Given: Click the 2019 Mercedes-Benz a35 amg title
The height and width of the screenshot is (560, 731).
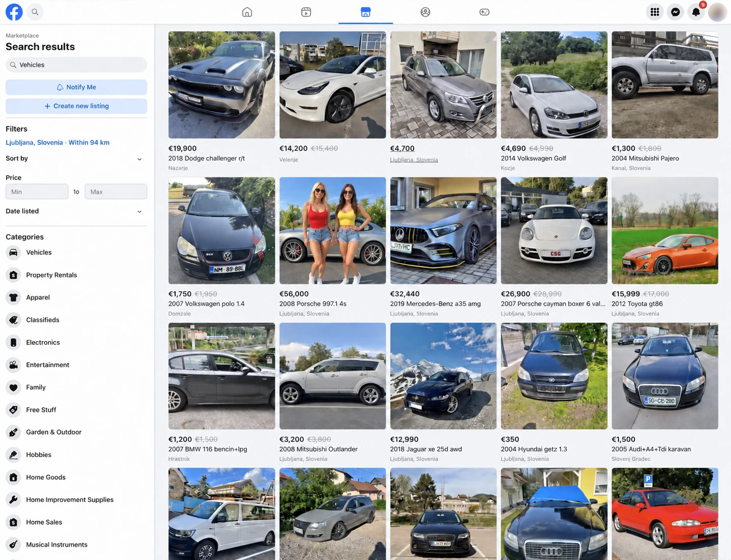Looking at the screenshot, I should (x=435, y=303).
